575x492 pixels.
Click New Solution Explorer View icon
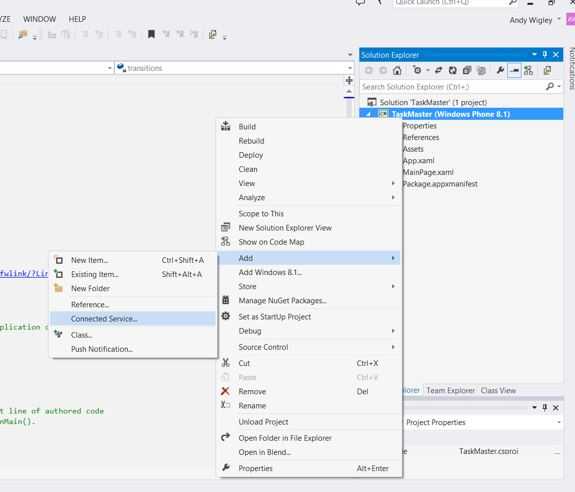click(226, 227)
